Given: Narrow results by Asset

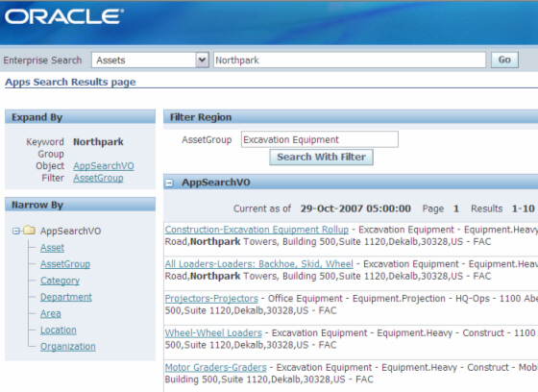Looking at the screenshot, I should (52, 248).
